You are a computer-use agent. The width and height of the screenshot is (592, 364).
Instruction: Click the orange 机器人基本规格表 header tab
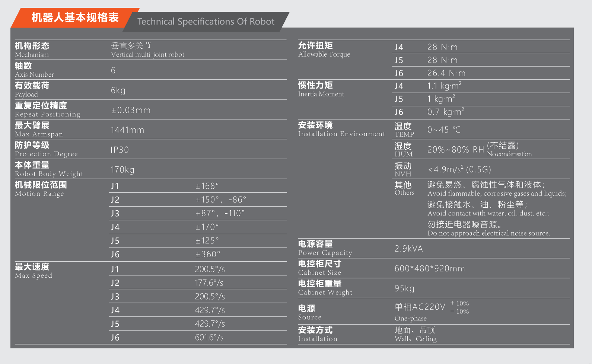75,17
